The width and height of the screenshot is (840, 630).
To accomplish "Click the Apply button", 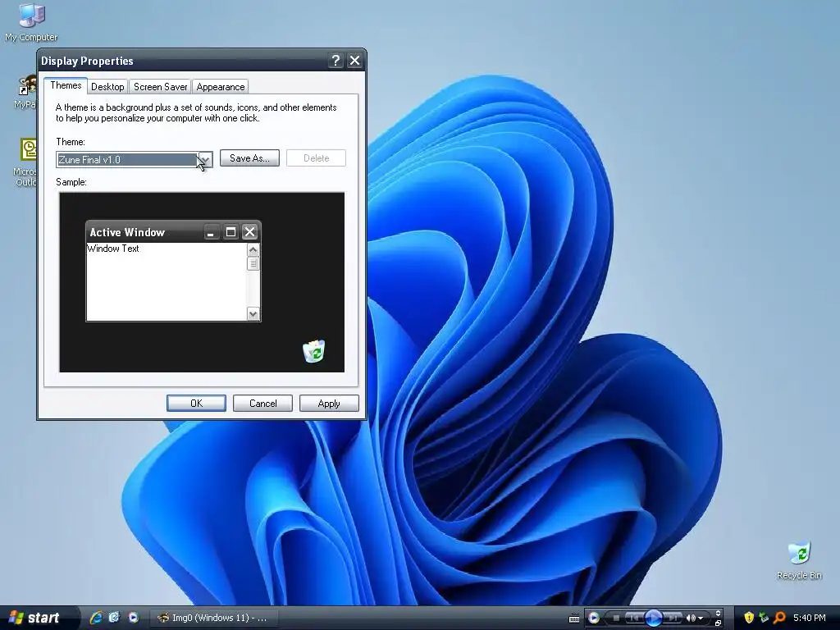I will [x=329, y=404].
